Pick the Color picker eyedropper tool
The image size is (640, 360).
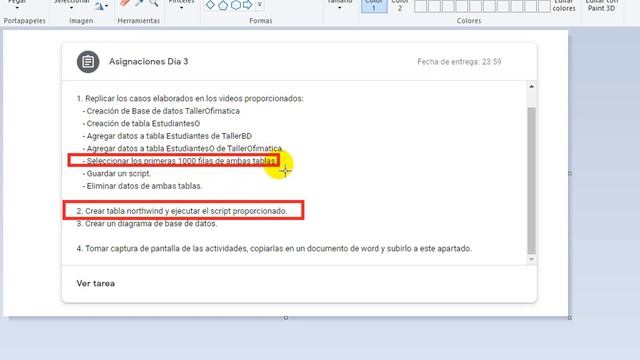139,3
